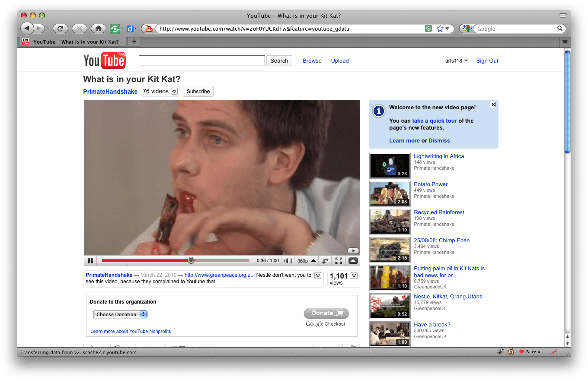Click the magnifier icon in the Google search box

560,28
